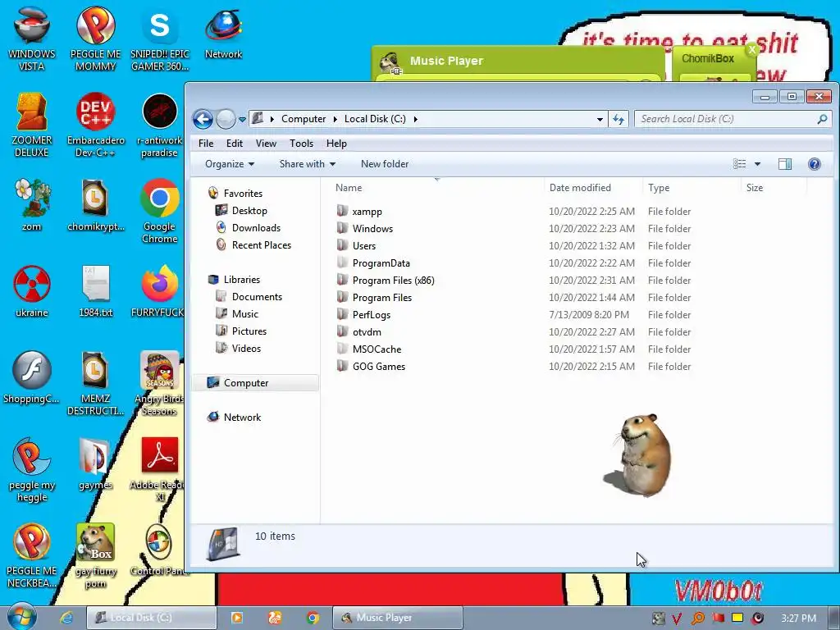
Task: Select the PerfLogs folder
Action: pos(372,315)
